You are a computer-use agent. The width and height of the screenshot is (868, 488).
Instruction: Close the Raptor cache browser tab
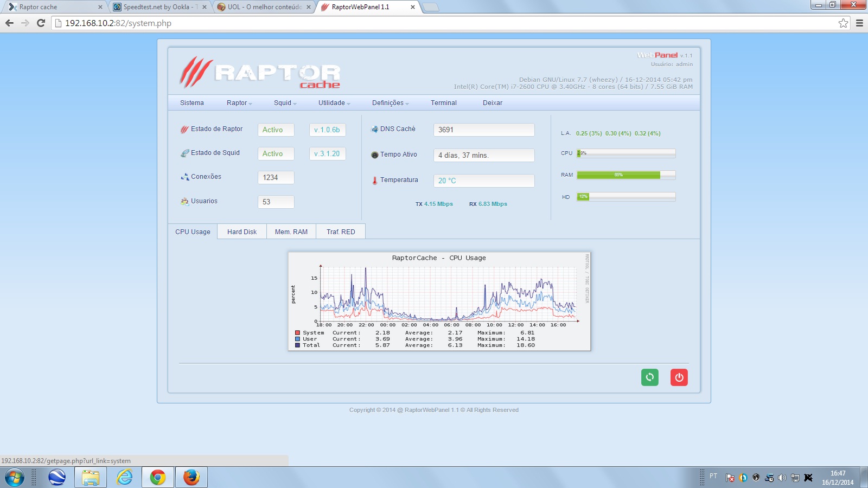pyautogui.click(x=100, y=7)
